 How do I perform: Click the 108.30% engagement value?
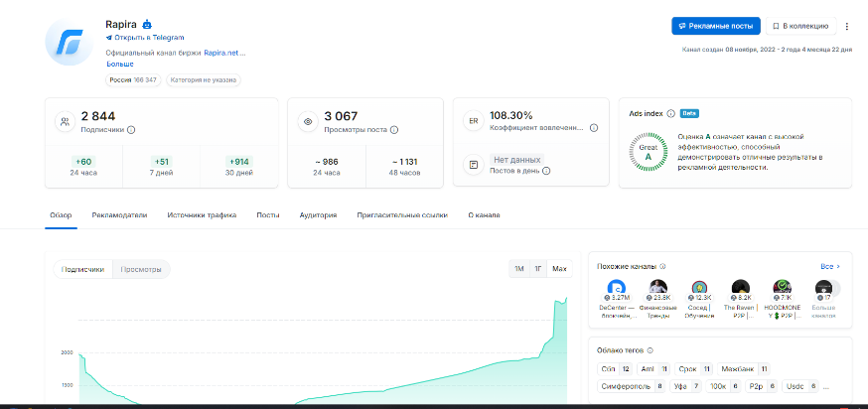tap(511, 116)
